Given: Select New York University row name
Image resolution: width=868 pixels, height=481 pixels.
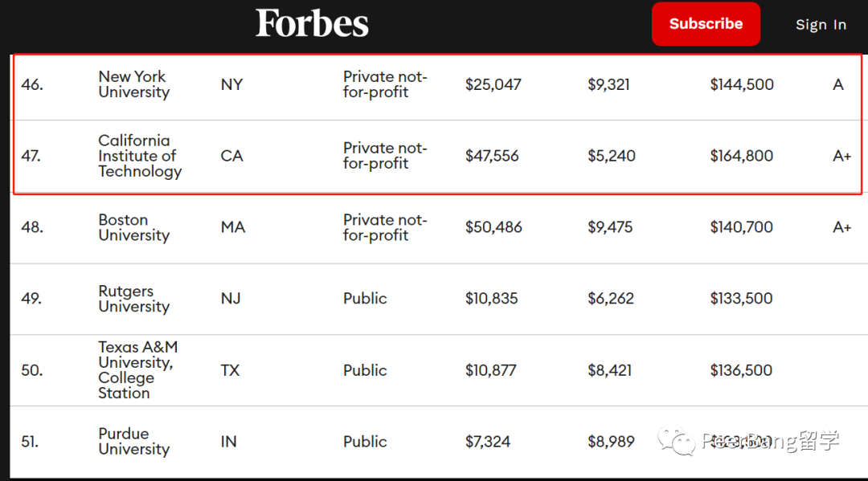Looking at the screenshot, I should [134, 84].
